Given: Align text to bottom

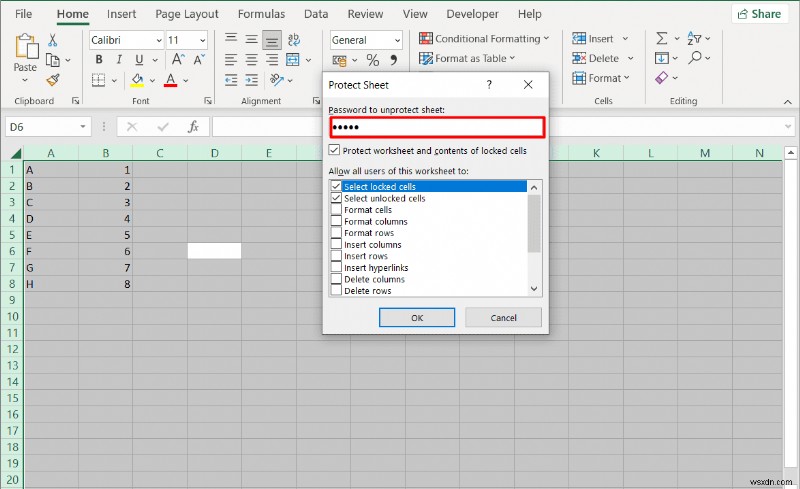Looking at the screenshot, I should point(271,40).
